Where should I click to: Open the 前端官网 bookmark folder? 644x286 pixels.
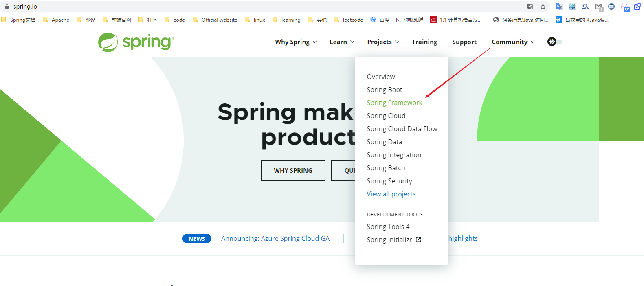pyautogui.click(x=117, y=20)
